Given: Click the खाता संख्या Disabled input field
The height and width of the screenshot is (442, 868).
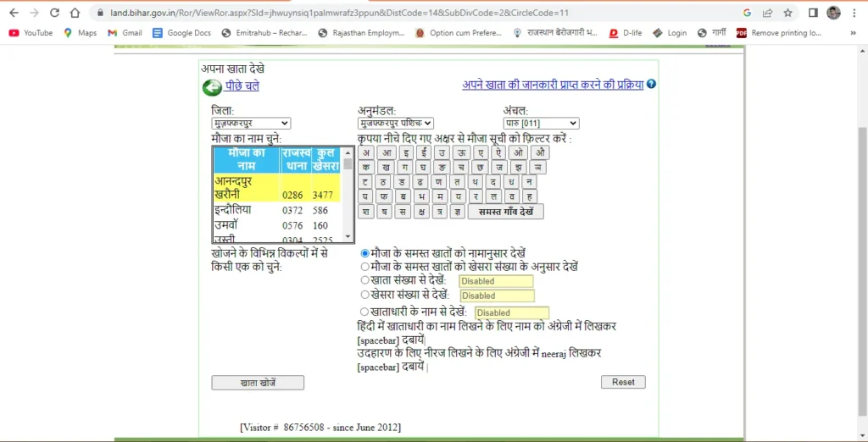Looking at the screenshot, I should point(496,281).
